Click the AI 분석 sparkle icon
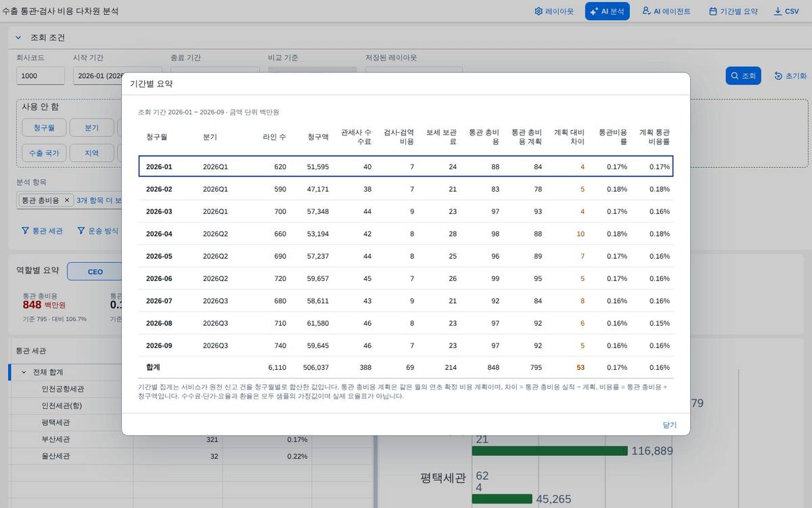812x508 pixels. 594,12
